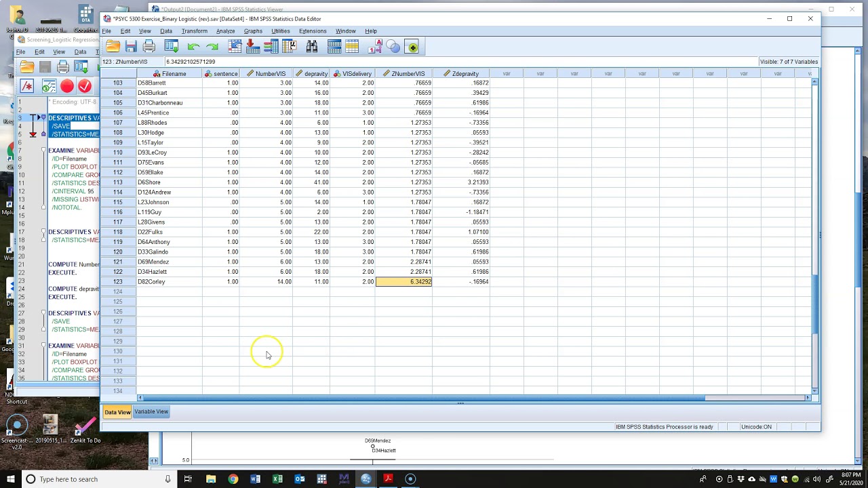Open folder icon in Syntax window toolbar
Screen dimensions: 868x488
click(x=26, y=66)
